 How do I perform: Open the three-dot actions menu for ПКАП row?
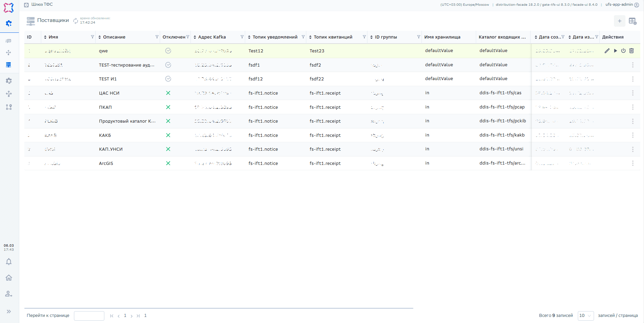pyautogui.click(x=633, y=107)
